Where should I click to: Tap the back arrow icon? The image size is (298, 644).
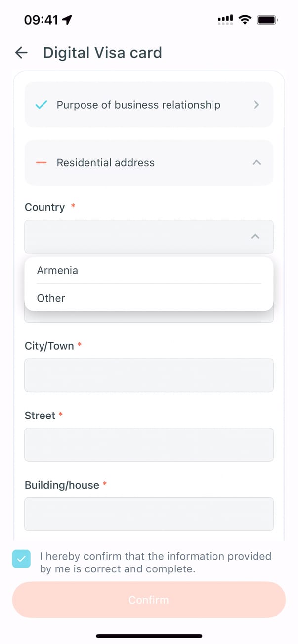21,53
